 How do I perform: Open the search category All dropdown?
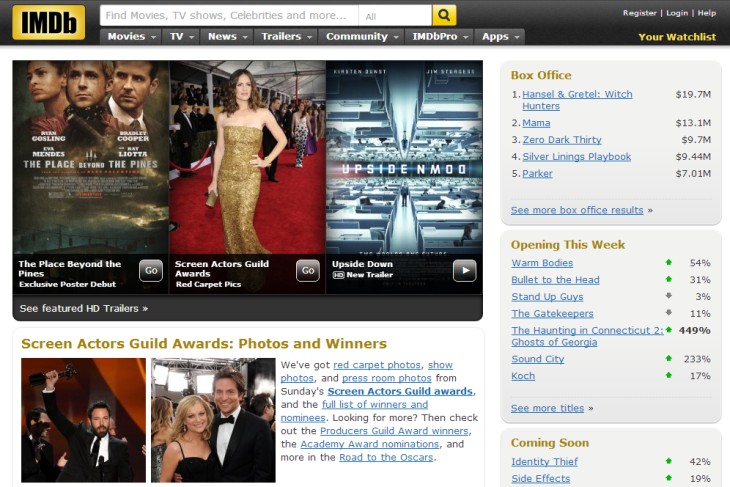(396, 16)
